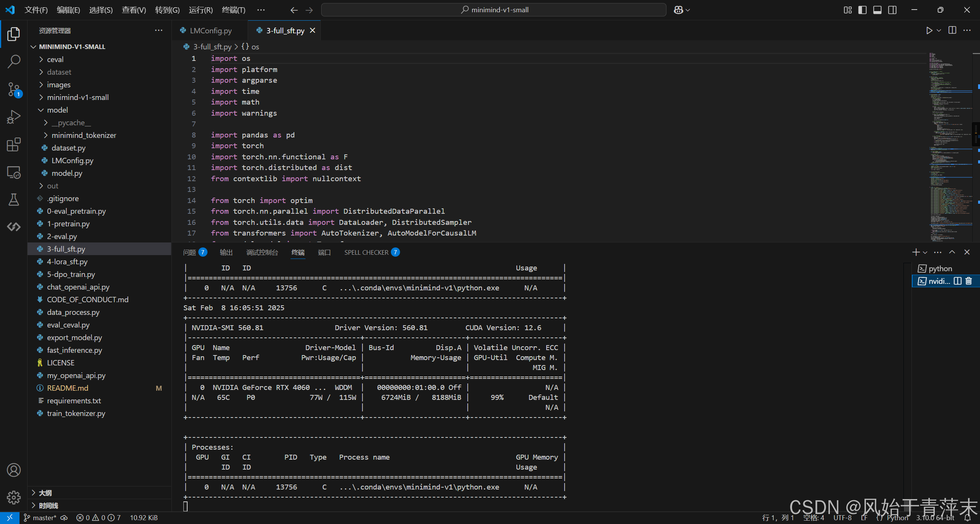Screen dimensions: 980x524
Task: Switch to 调试控制台 debug console tab
Action: 262,252
